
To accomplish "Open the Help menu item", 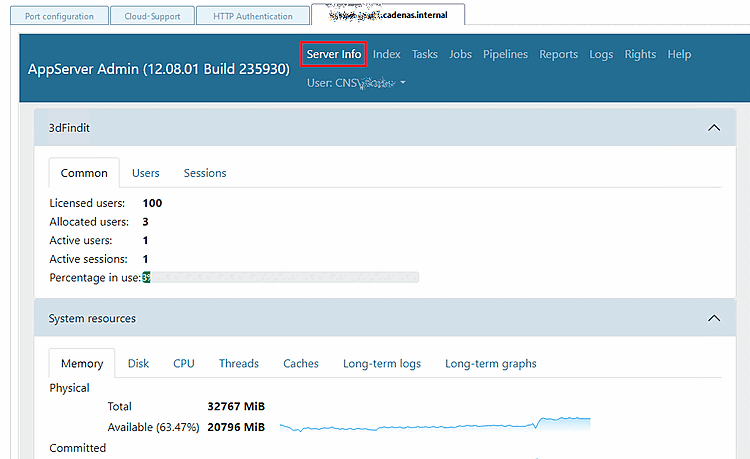I will click(x=679, y=54).
